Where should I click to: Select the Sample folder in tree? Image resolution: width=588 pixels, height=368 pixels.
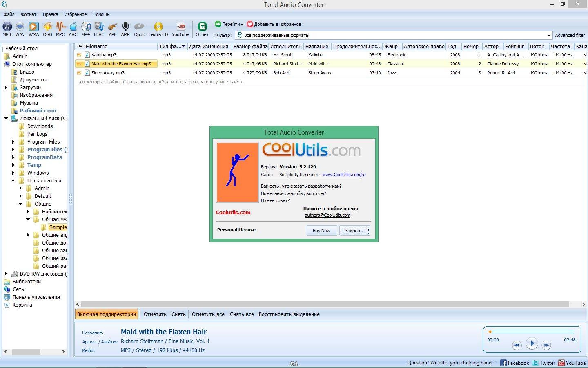pyautogui.click(x=58, y=227)
